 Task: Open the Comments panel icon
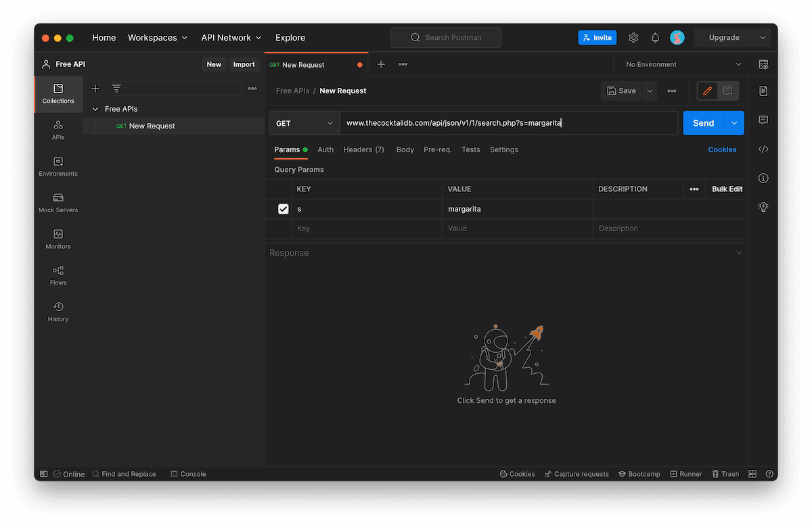[763, 120]
